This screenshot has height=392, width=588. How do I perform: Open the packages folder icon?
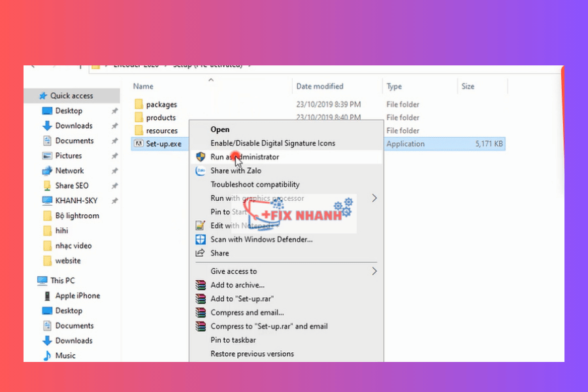138,105
